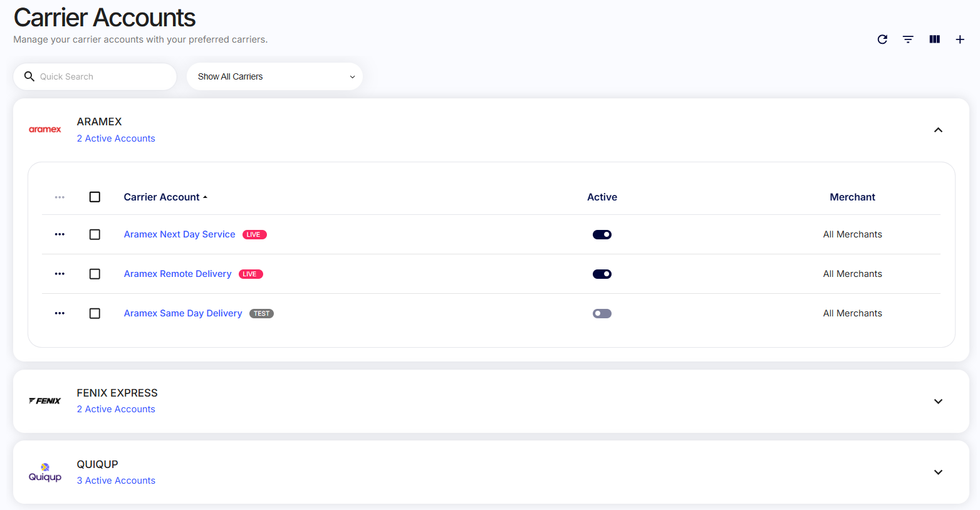Tick the select-all checkbox in table header
Image resolution: width=980 pixels, height=510 pixels.
tap(95, 197)
